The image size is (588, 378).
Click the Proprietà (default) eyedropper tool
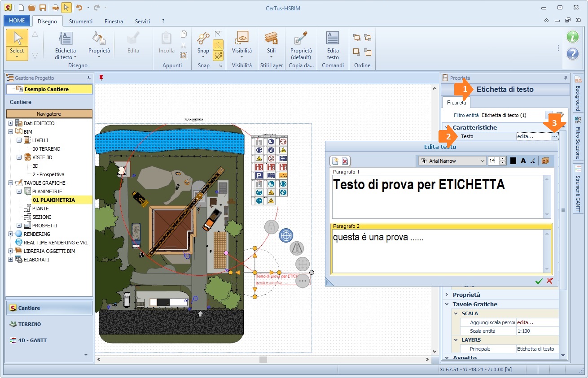point(301,45)
